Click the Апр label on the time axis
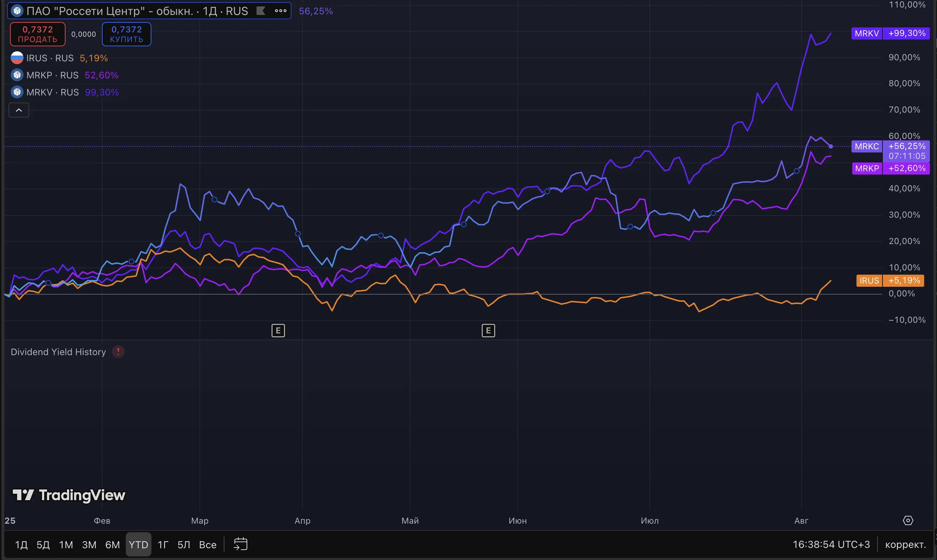Screen dimensions: 937x560 click(x=302, y=521)
